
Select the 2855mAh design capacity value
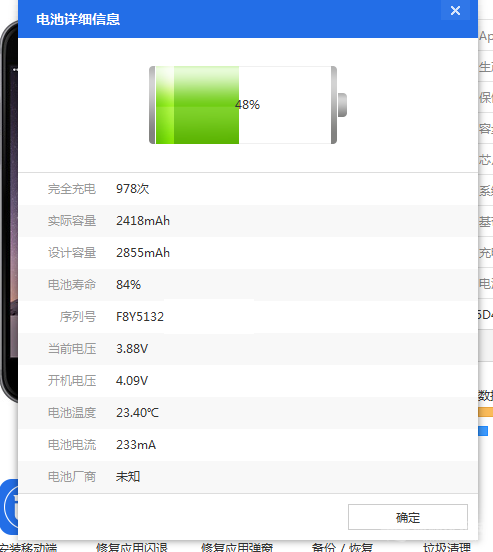click(x=143, y=253)
